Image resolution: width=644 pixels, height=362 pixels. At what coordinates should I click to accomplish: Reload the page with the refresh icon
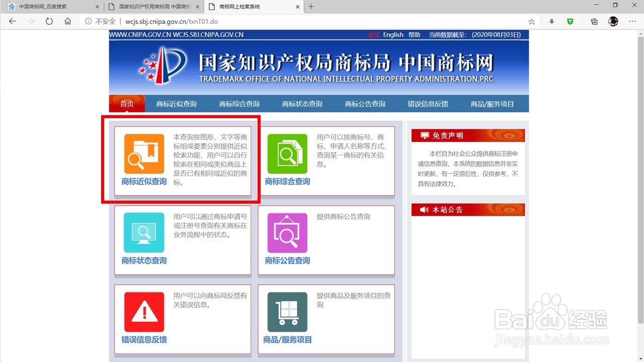tap(49, 22)
